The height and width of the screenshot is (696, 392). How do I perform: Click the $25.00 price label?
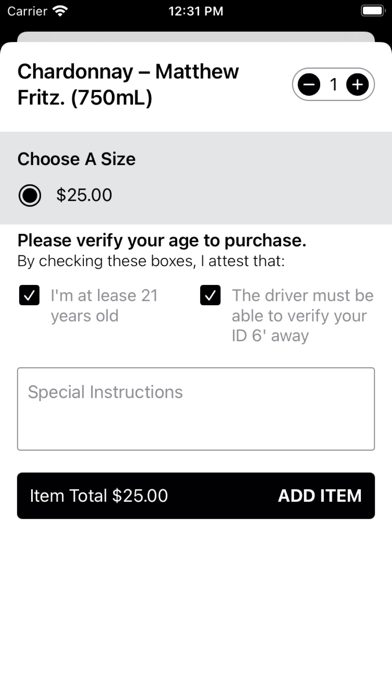(x=84, y=195)
